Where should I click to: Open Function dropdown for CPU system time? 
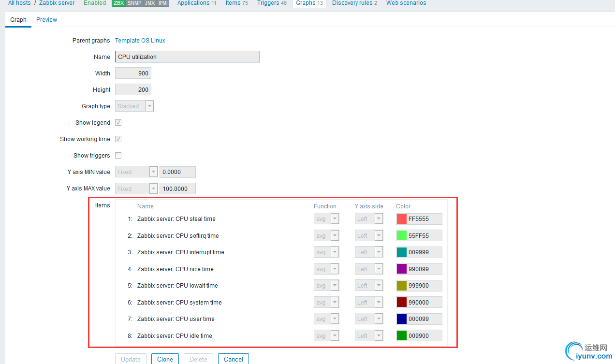click(x=326, y=303)
